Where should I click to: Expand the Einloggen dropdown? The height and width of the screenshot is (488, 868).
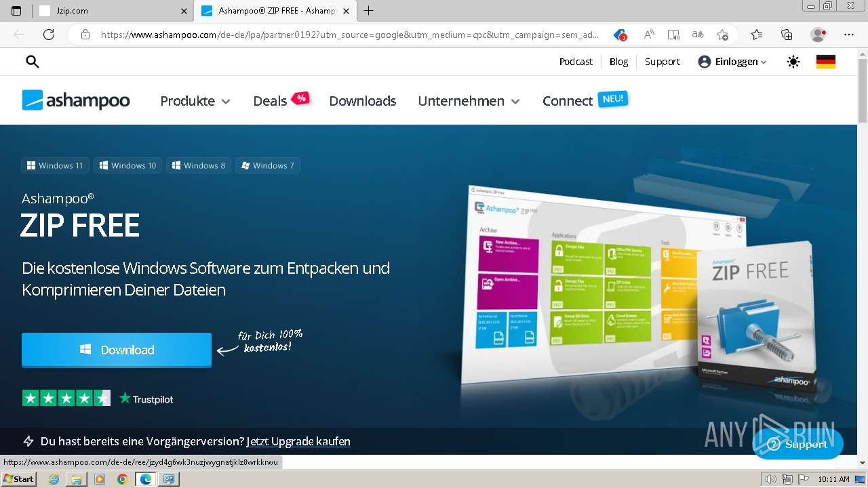click(732, 62)
